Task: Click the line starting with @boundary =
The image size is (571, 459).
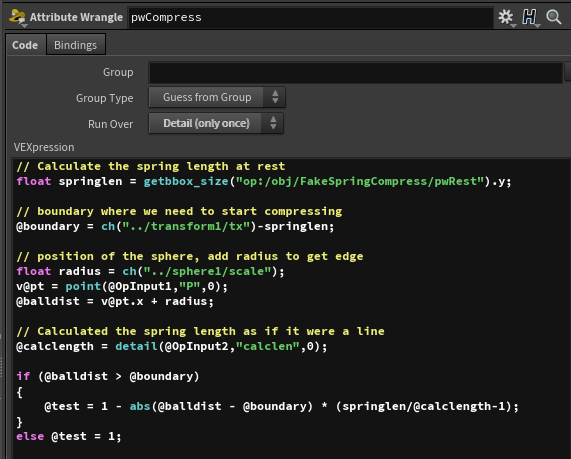Action: [175, 226]
